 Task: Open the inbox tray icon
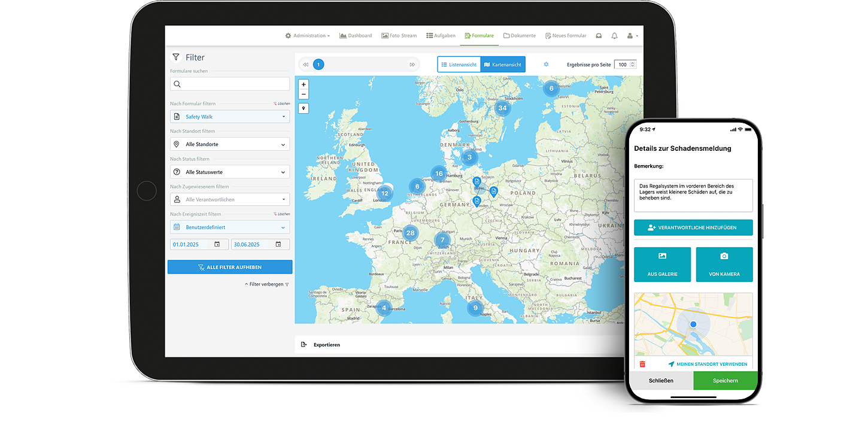pos(599,36)
